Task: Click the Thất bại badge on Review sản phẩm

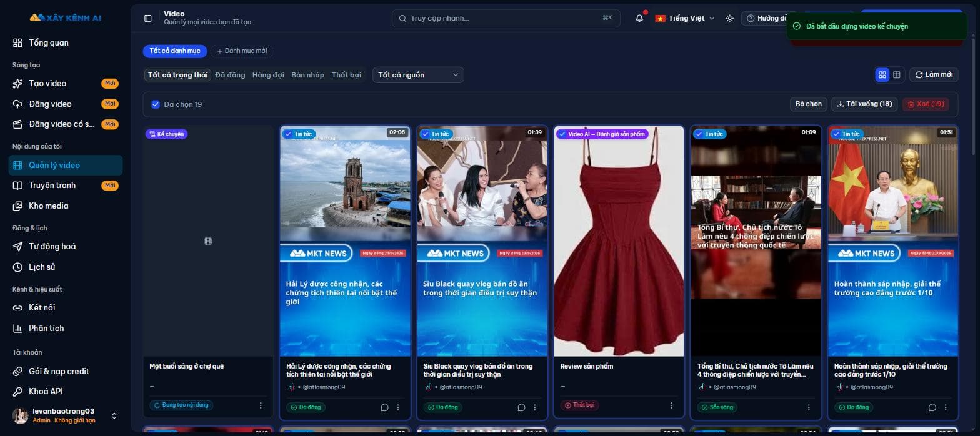Action: [x=579, y=405]
